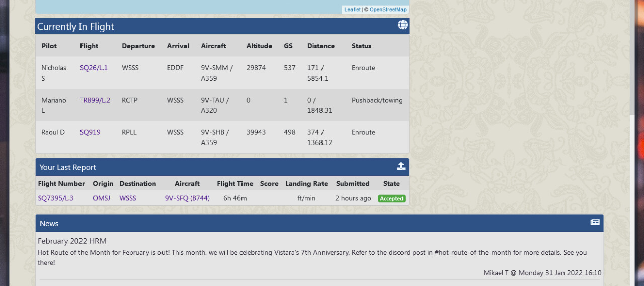Open flight TR899/L.2 link

coord(95,100)
